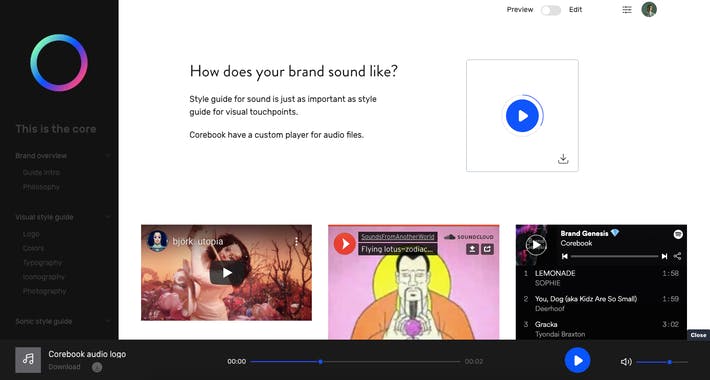The height and width of the screenshot is (380, 710).
Task: Select the You, Dog track by Deerhoof
Action: point(601,303)
